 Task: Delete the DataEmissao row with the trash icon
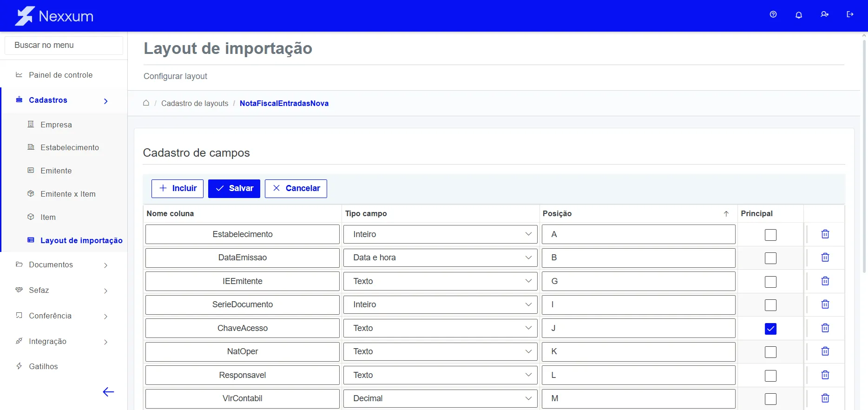tap(825, 258)
